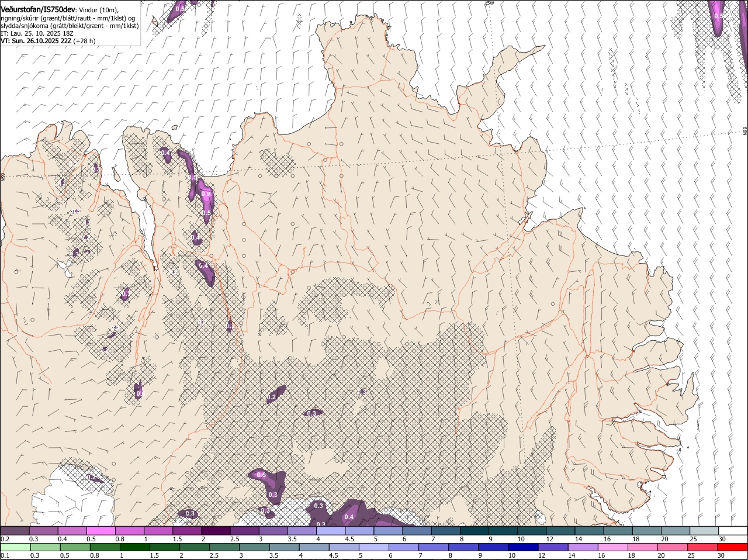Screen dimensions: 748x560
Task: Select the lower legend bright red 30 swatch
Action: click(732, 547)
